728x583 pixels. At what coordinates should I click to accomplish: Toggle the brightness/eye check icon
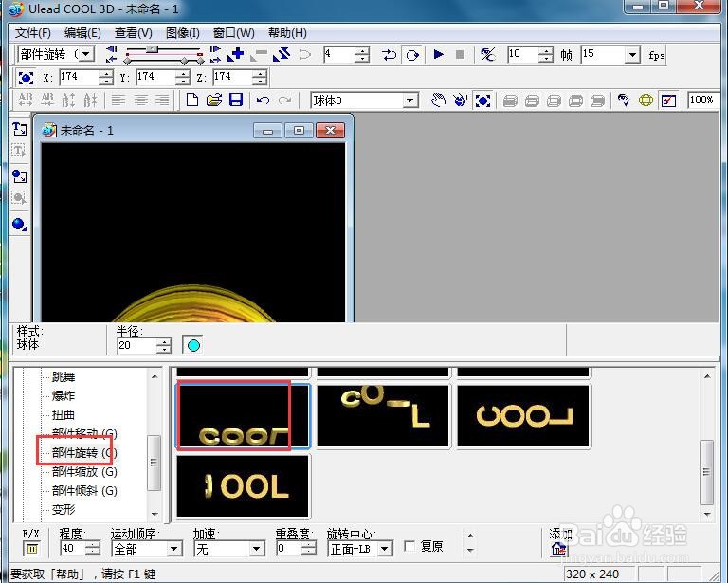click(624, 100)
